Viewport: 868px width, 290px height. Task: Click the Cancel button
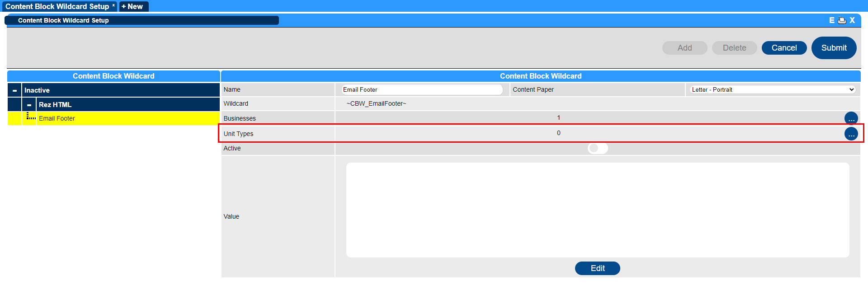click(x=784, y=48)
